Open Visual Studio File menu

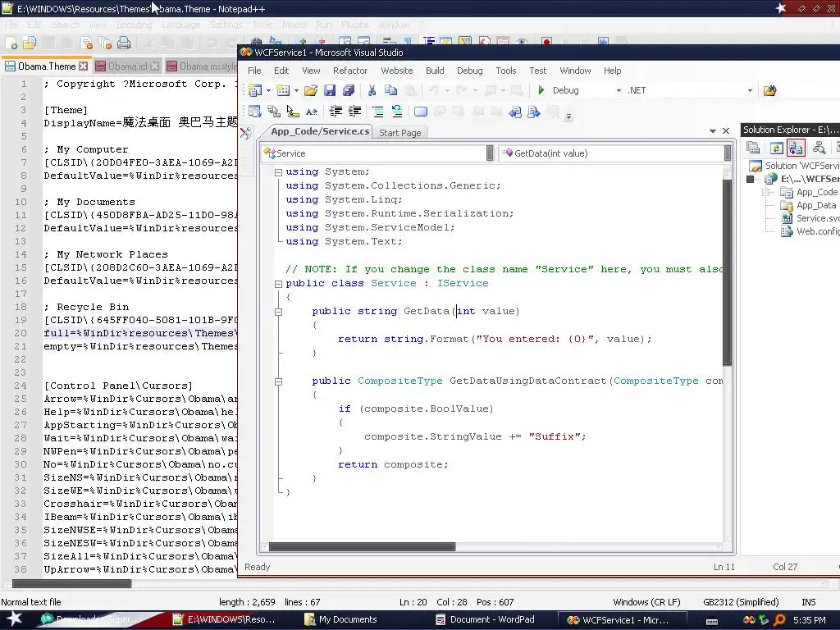point(254,71)
